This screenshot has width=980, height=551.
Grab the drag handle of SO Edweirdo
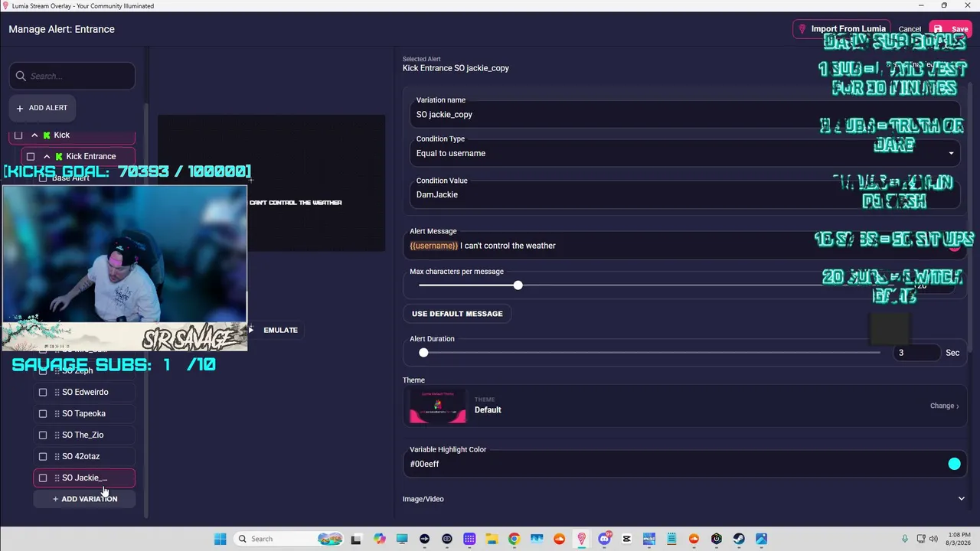coord(57,392)
